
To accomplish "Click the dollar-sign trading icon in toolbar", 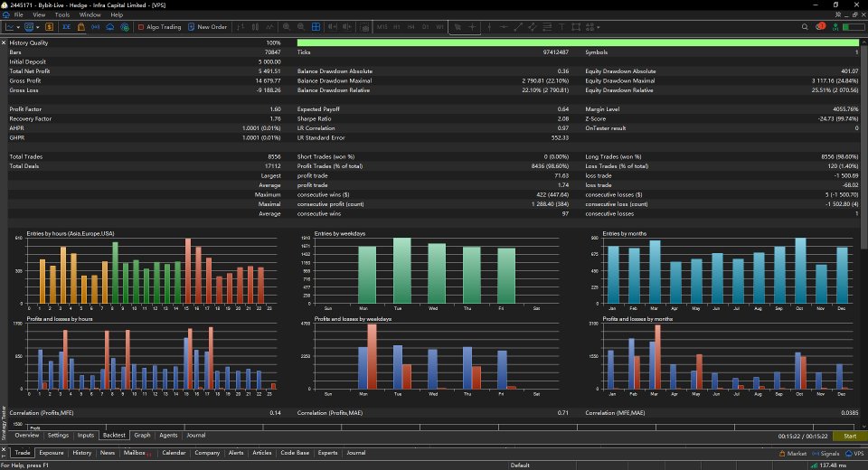I will [49, 26].
